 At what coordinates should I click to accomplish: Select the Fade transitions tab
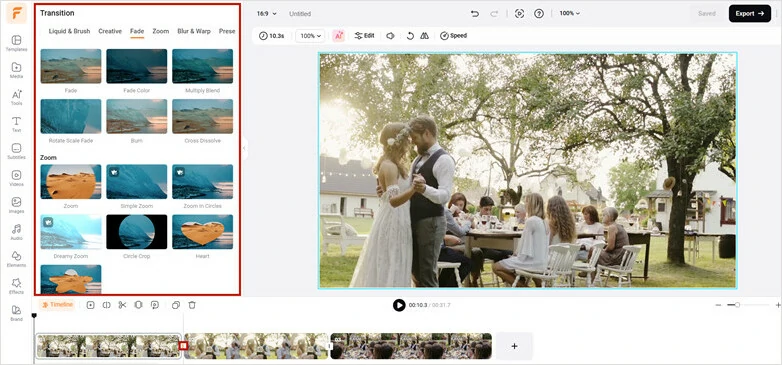pos(137,31)
